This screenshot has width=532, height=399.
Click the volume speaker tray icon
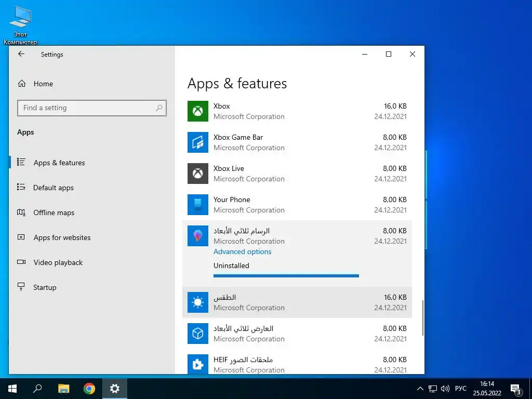(x=445, y=389)
